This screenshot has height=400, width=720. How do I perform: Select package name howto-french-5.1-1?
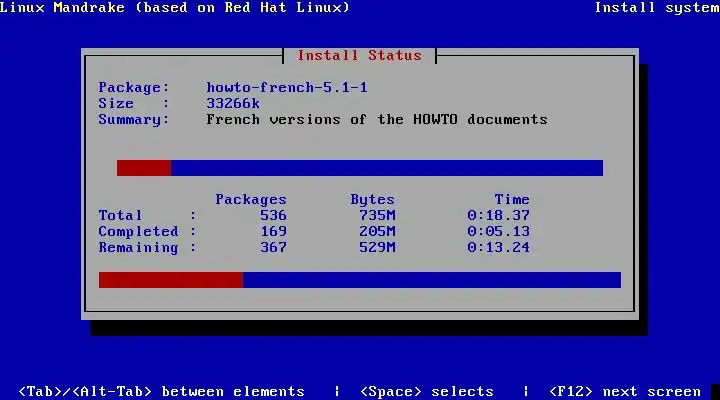click(x=287, y=87)
